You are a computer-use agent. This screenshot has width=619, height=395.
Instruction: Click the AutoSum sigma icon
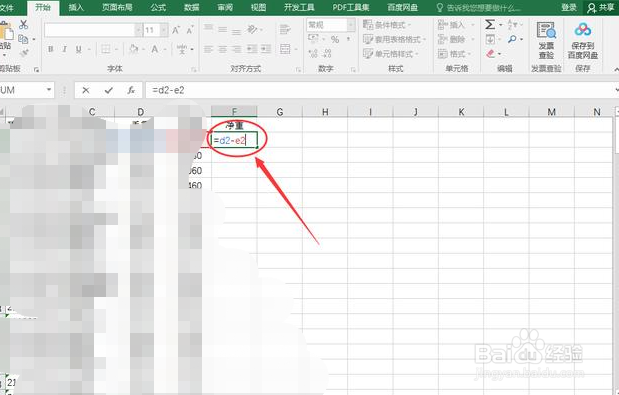[x=490, y=25]
